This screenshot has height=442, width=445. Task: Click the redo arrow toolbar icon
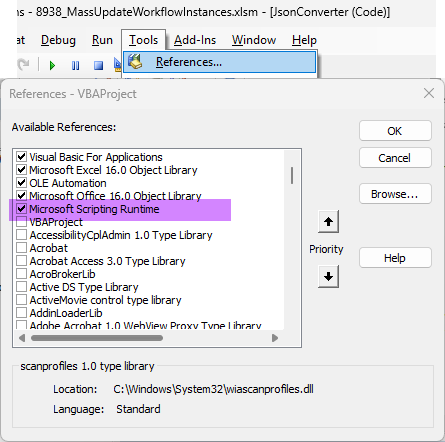tap(24, 64)
